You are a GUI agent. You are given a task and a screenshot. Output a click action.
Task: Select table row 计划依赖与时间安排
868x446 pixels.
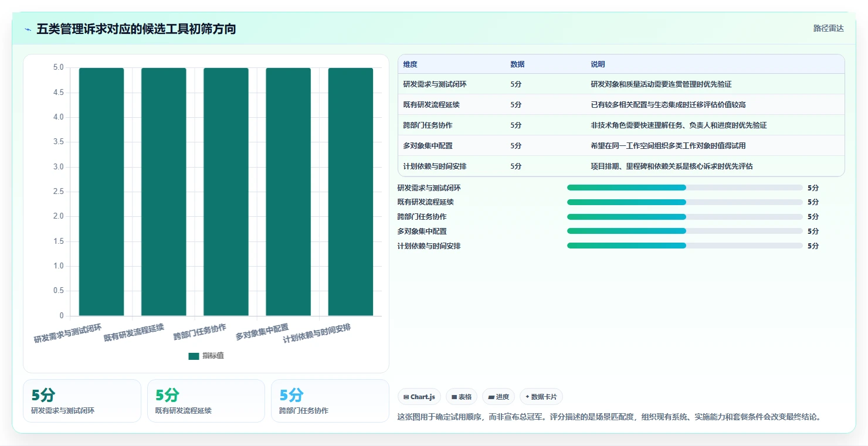coord(621,166)
